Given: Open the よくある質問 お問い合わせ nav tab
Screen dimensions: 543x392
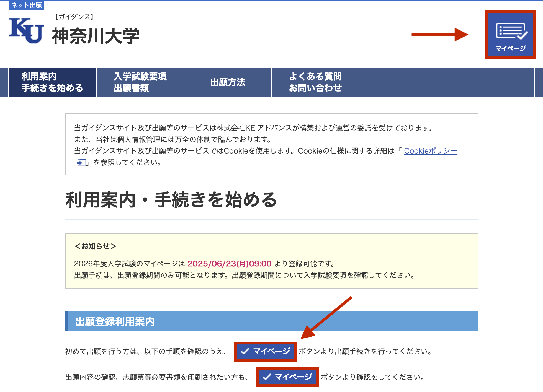Looking at the screenshot, I should coord(315,82).
